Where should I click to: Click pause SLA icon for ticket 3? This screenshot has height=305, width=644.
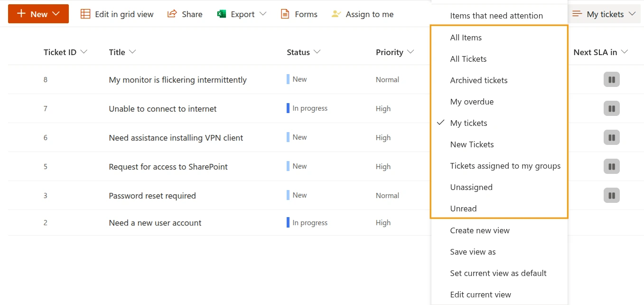point(612,195)
